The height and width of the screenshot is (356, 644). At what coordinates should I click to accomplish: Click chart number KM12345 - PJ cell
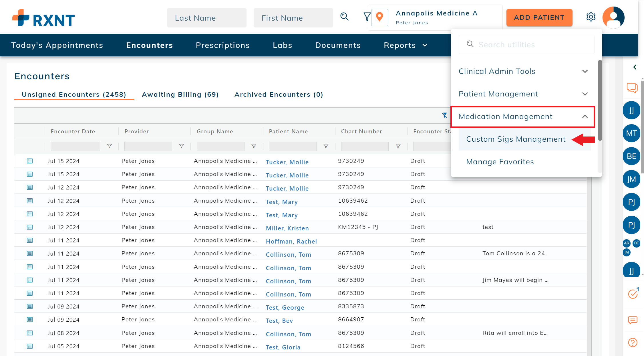[x=358, y=227]
